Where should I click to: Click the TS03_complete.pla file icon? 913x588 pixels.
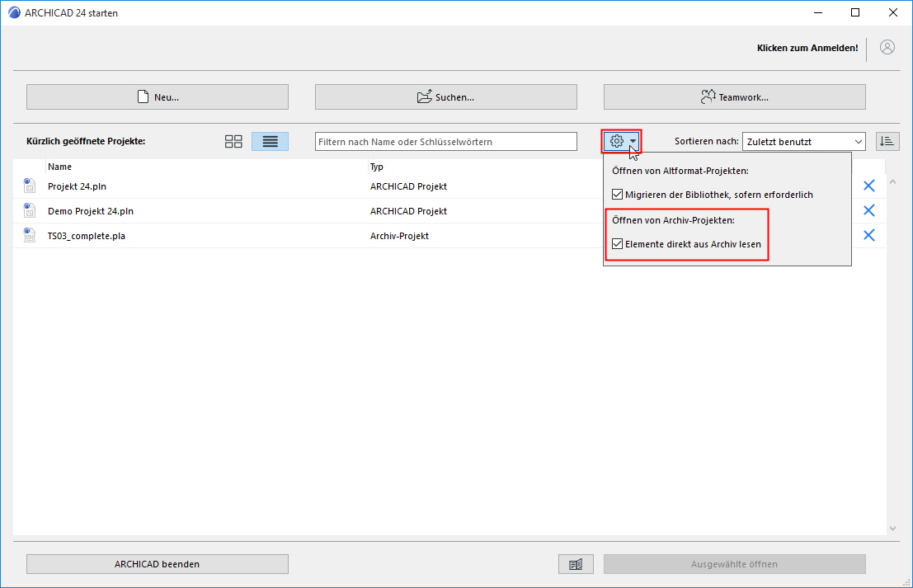(x=29, y=235)
